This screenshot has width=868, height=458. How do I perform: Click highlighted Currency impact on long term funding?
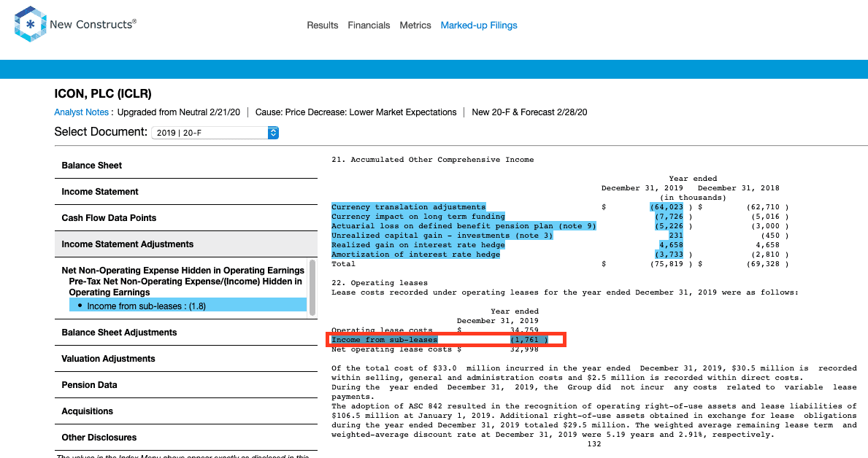click(418, 217)
